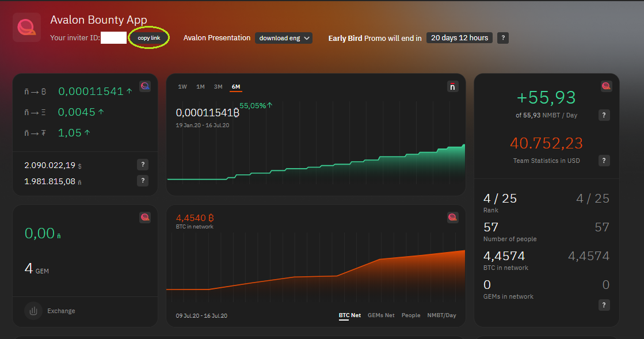Open the download eng presentation dropdown

pos(283,38)
